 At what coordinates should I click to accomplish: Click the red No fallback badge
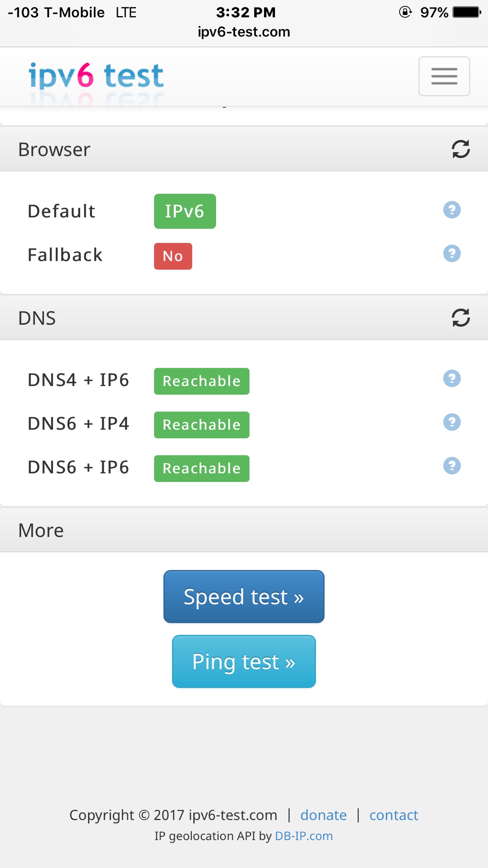173,256
